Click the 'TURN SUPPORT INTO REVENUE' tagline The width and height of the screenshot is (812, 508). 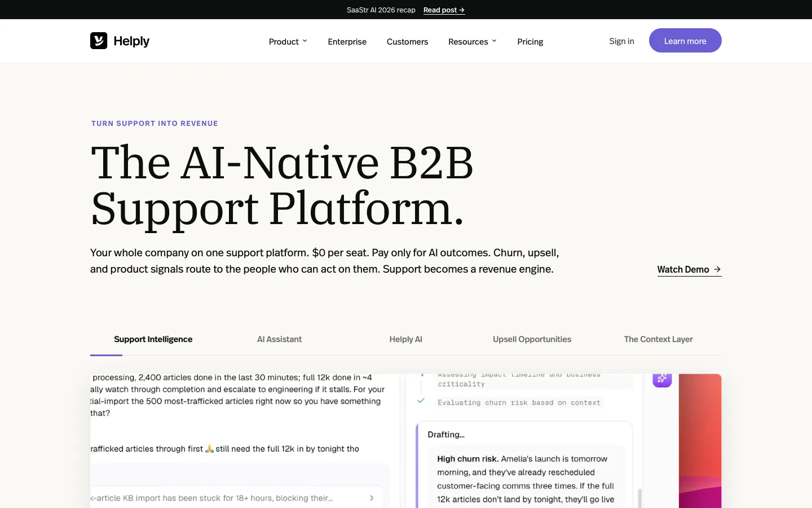[x=155, y=124]
